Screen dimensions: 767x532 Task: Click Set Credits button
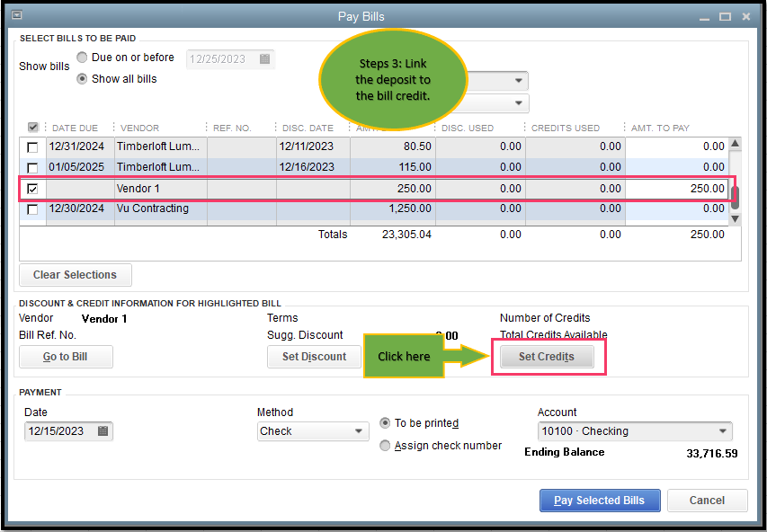[547, 357]
